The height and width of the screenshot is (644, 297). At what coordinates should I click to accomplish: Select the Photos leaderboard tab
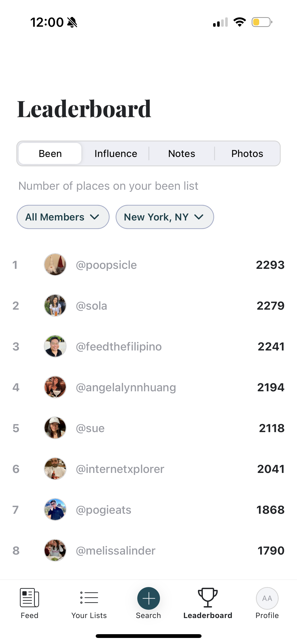pos(247,153)
